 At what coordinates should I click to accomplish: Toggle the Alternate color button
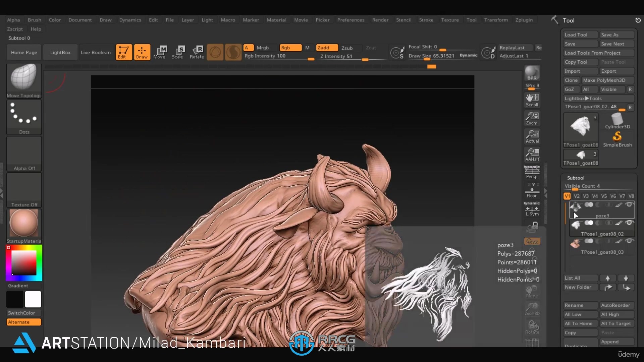point(24,322)
